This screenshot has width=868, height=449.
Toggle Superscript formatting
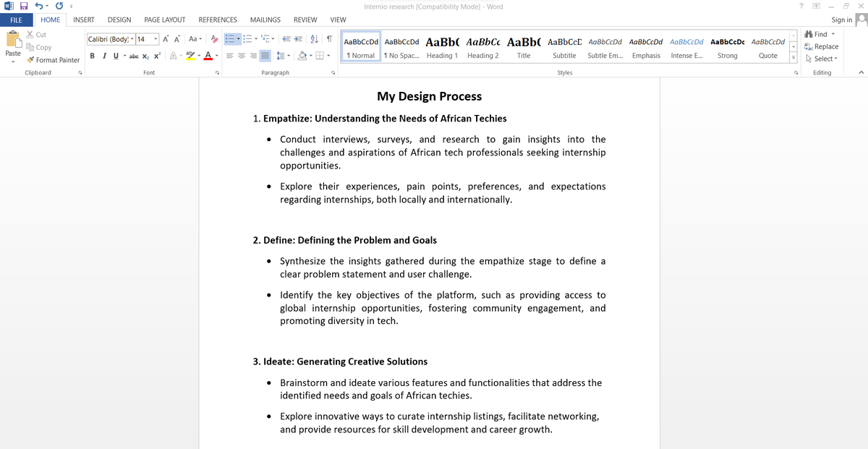[x=157, y=55]
